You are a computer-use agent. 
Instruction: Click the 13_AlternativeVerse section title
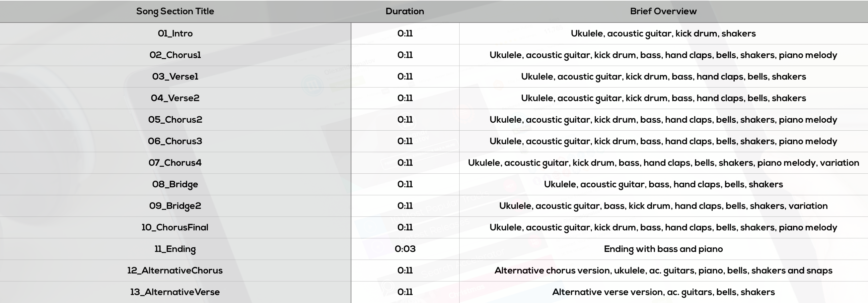(x=175, y=292)
